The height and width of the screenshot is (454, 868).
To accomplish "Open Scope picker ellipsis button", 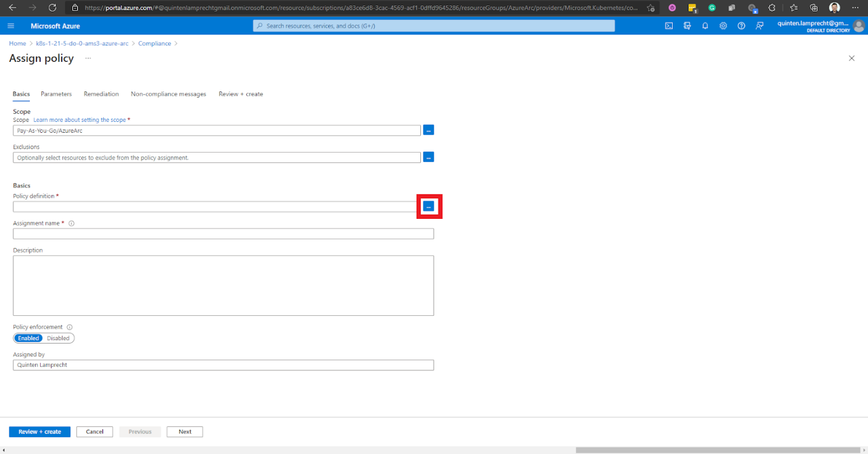I will pyautogui.click(x=428, y=130).
